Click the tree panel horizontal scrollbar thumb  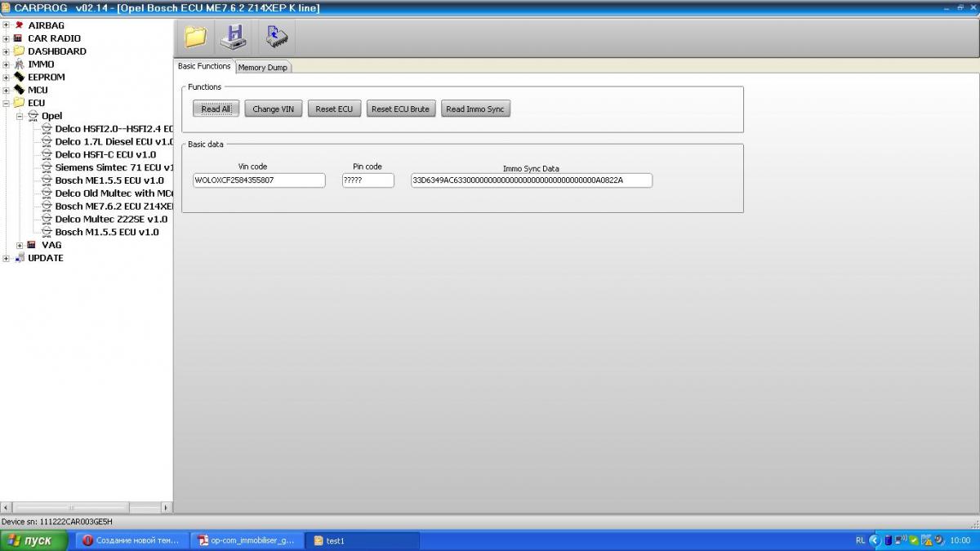[x=71, y=507]
